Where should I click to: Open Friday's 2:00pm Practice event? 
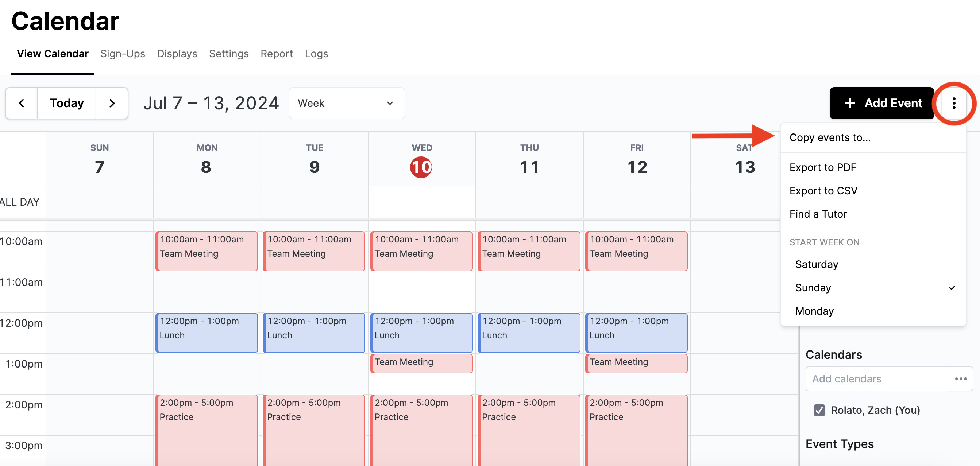point(636,430)
